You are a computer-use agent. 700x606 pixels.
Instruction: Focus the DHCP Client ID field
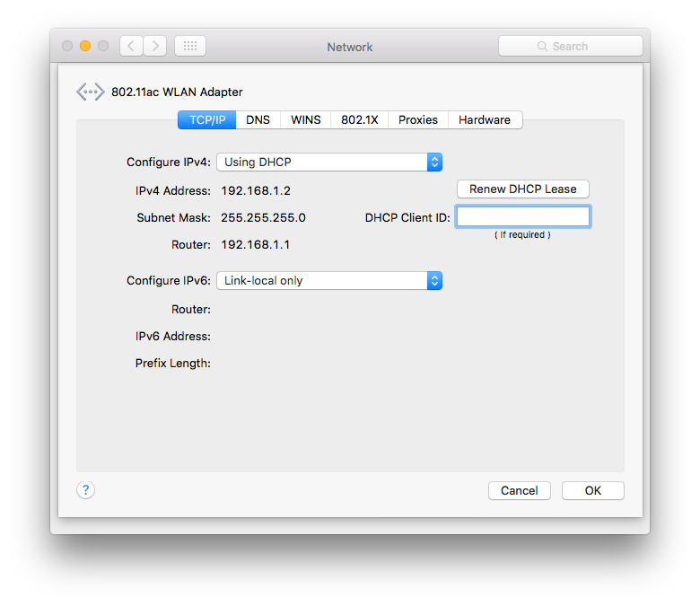pyautogui.click(x=523, y=216)
